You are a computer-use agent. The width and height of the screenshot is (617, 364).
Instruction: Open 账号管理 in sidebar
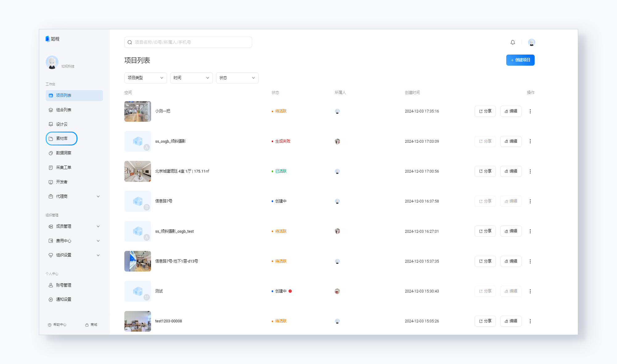(74, 285)
